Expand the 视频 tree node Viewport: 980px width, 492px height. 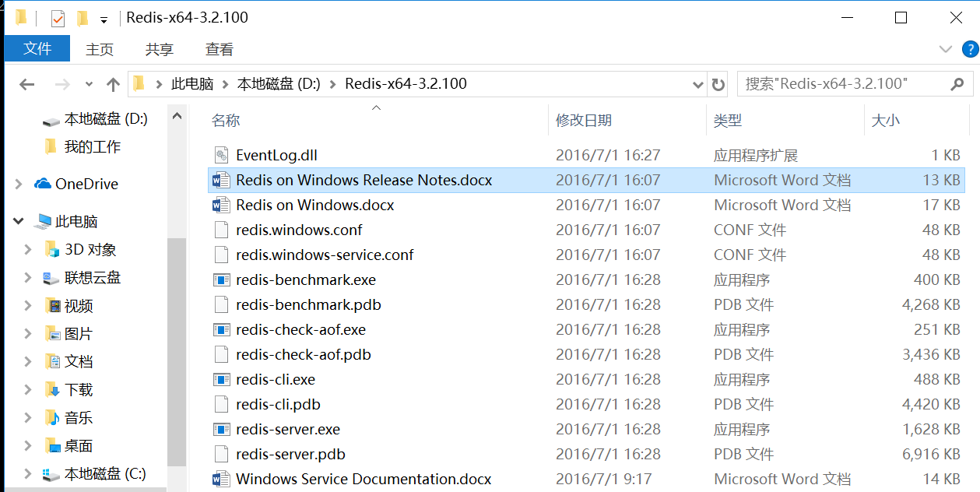[28, 306]
